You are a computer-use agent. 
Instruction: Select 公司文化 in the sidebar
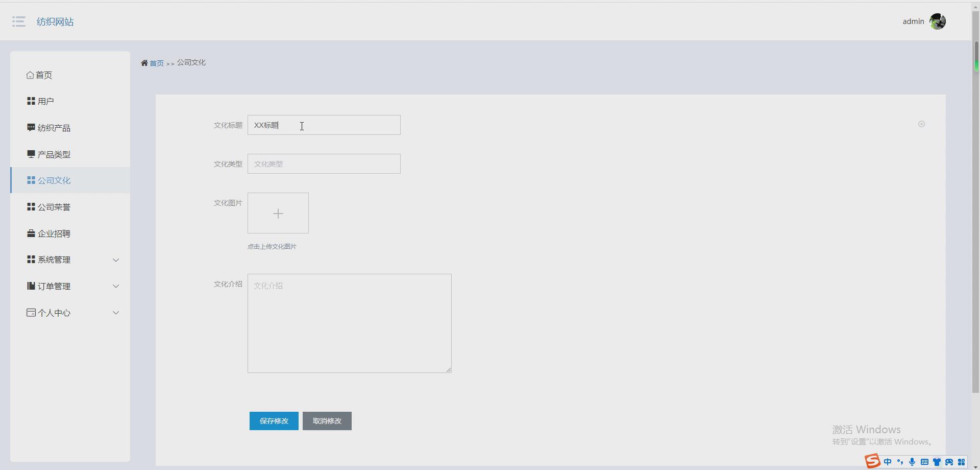[70, 180]
